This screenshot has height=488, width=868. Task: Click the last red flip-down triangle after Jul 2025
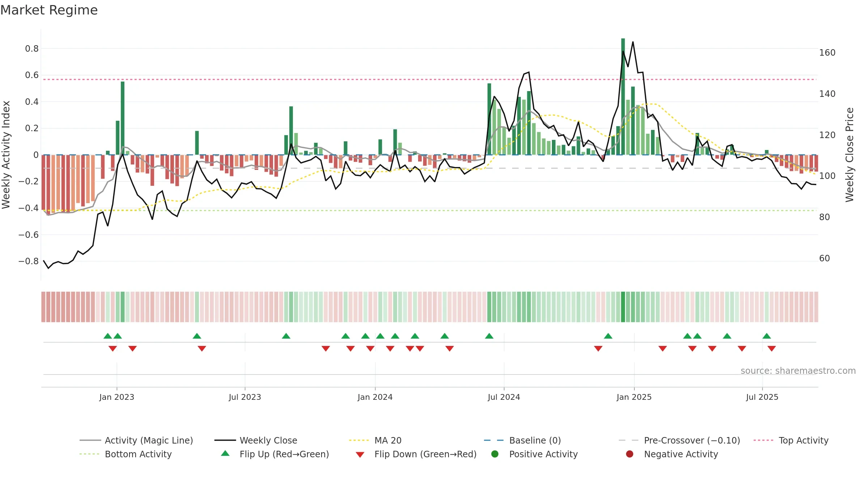pos(772,348)
